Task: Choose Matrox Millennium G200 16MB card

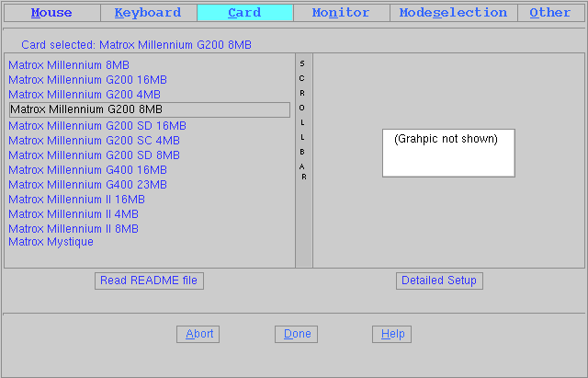Action: pos(87,80)
